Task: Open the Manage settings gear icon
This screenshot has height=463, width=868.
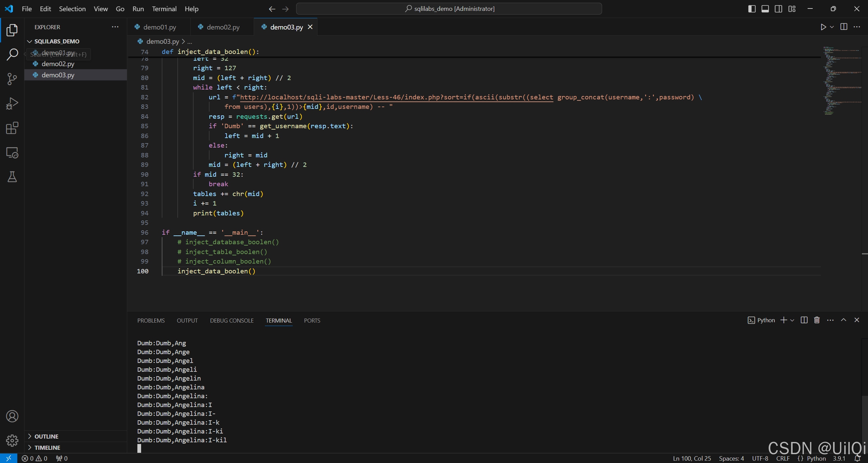Action: 12,441
